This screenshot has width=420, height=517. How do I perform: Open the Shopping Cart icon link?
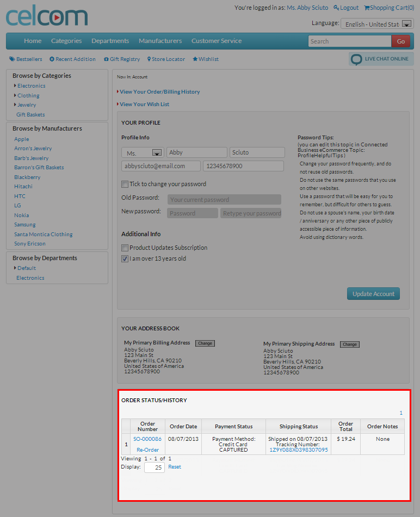coord(388,8)
